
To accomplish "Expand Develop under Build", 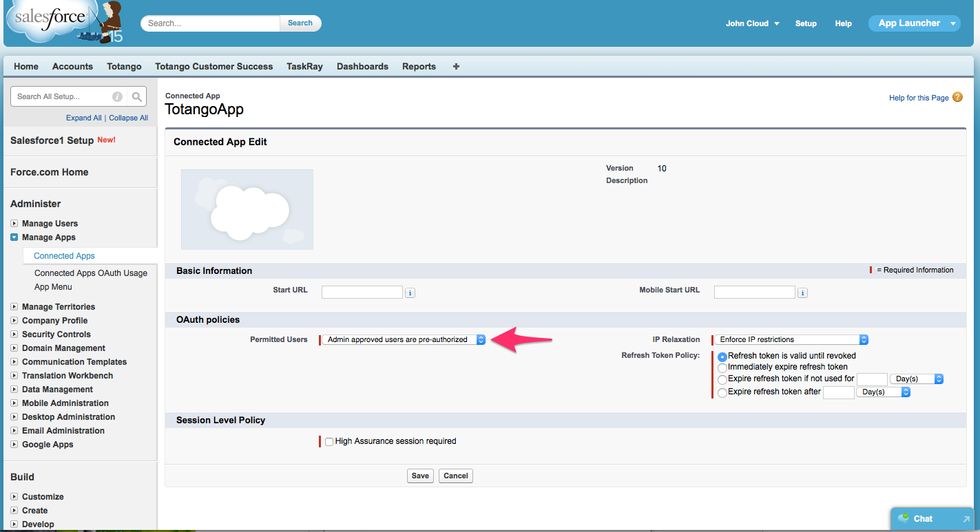I will 14,524.
